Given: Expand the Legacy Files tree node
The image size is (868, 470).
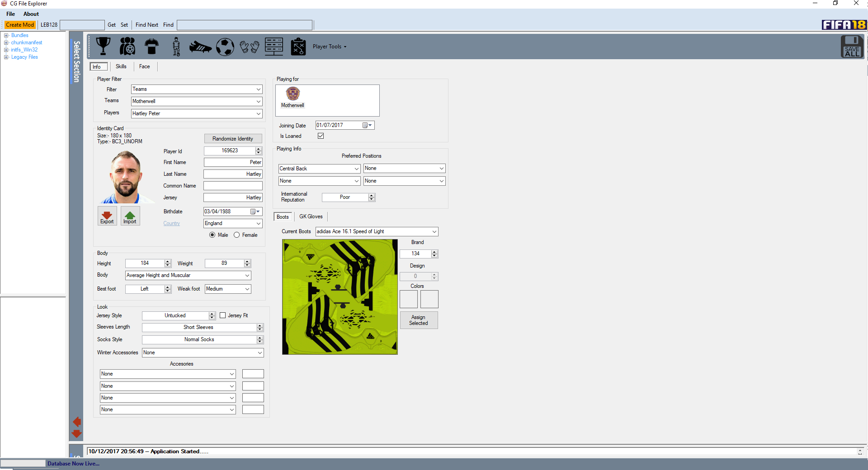Looking at the screenshot, I should [x=6, y=57].
